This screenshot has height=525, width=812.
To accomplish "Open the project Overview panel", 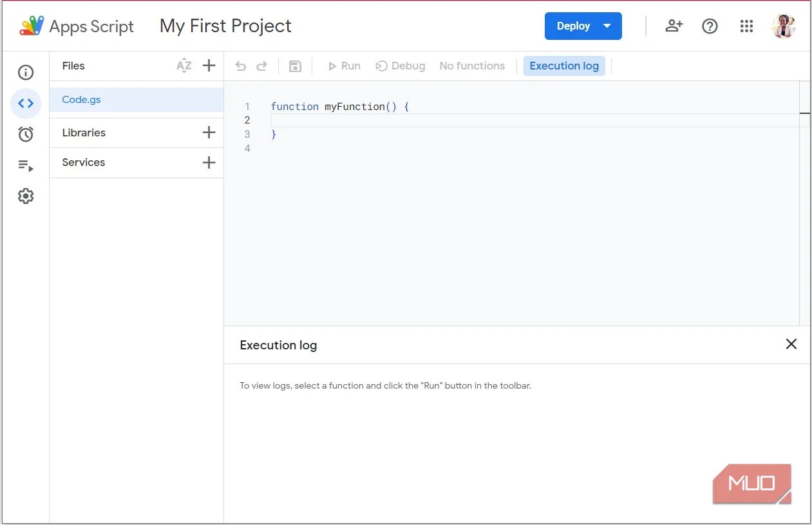I will pos(26,73).
